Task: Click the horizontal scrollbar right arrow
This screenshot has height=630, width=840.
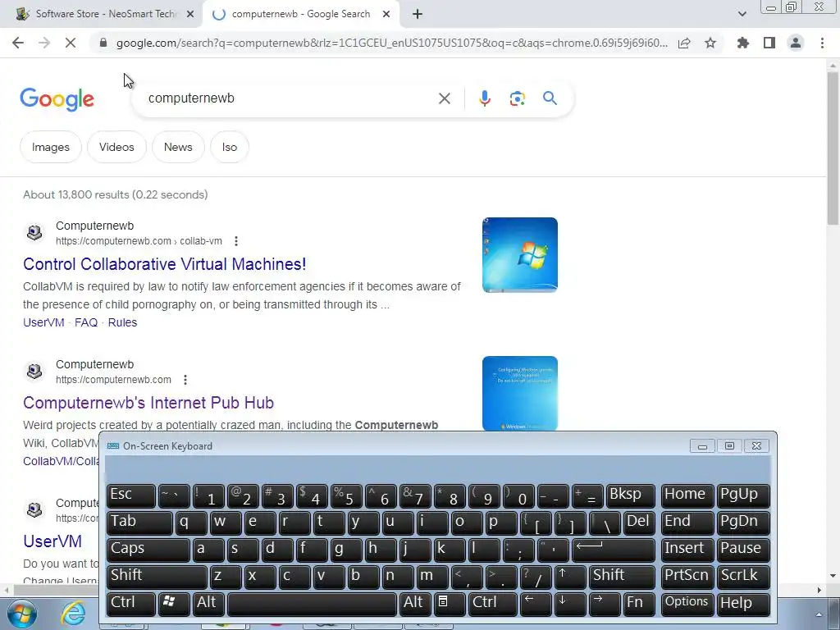Action: point(819,590)
